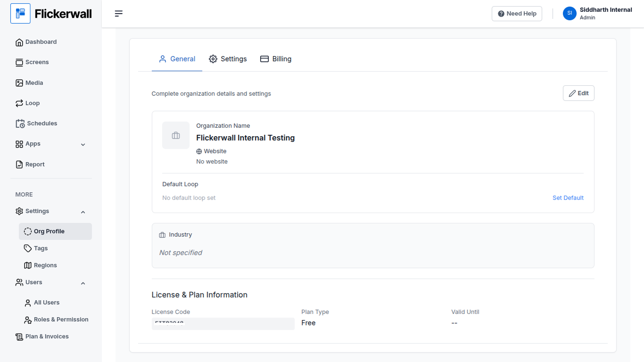Click the Screens monitor icon
This screenshot has height=362, width=644.
(x=19, y=63)
